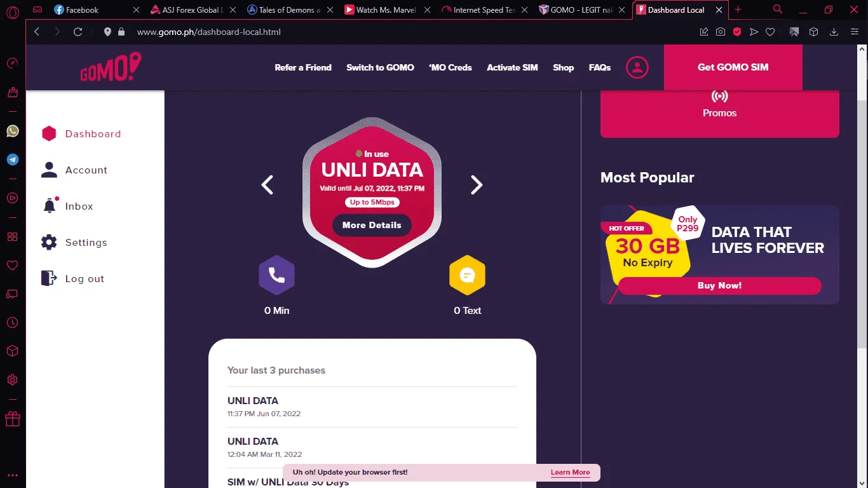Image resolution: width=868 pixels, height=488 pixels.
Task: Click the "Up to 5Mbps" speed badge
Action: [x=372, y=202]
